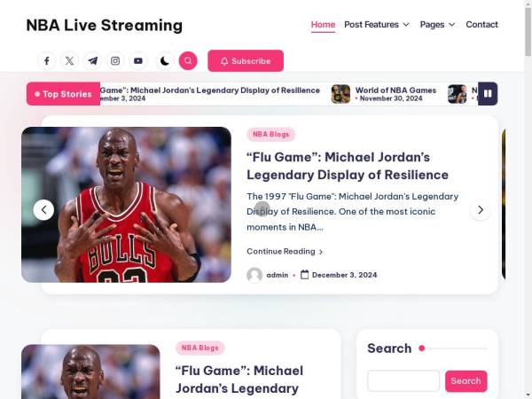Go to previous slide with left arrow
The width and height of the screenshot is (532, 399).
coord(43,210)
